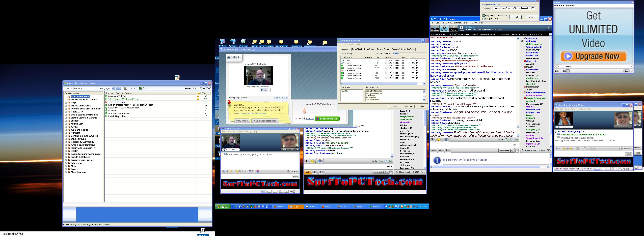644x236 pixels.
Task: Open Admin menu in PCTech Voice Room
Action: click(x=475, y=23)
